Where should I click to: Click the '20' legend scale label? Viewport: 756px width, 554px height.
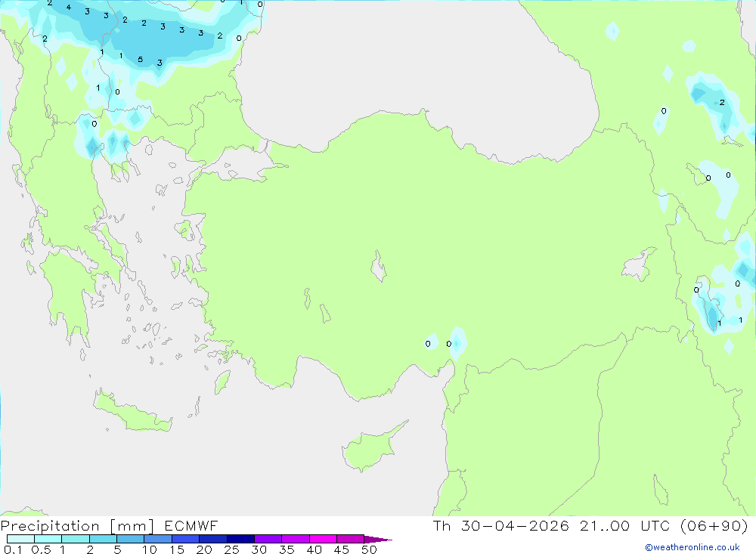pos(204,549)
